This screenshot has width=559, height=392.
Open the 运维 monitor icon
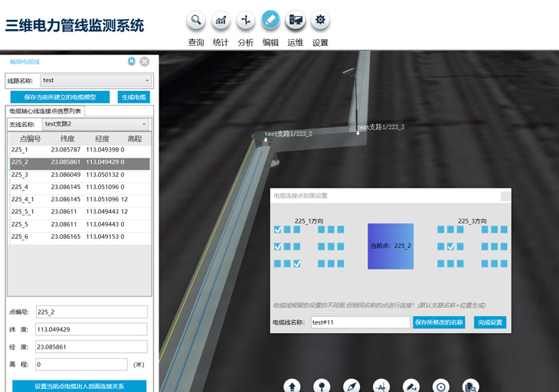tap(295, 21)
